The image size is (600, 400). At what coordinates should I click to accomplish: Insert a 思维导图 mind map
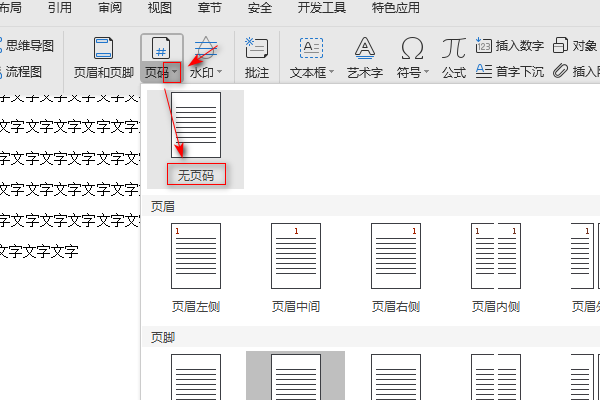26,46
